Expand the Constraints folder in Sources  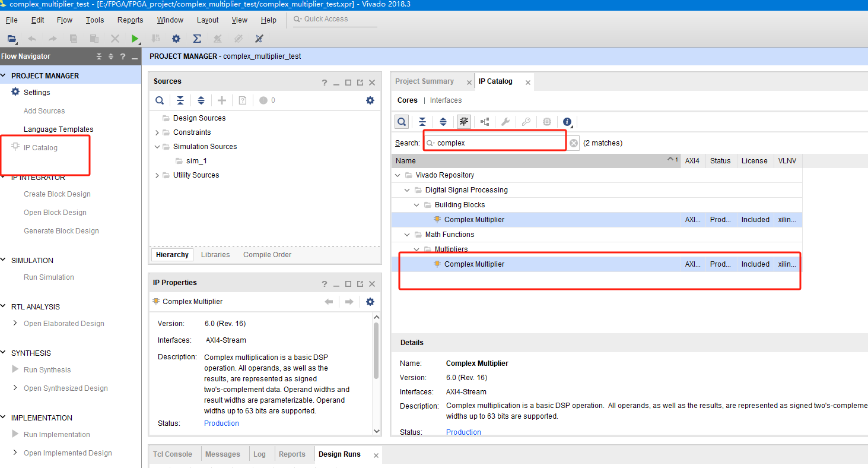(x=157, y=132)
